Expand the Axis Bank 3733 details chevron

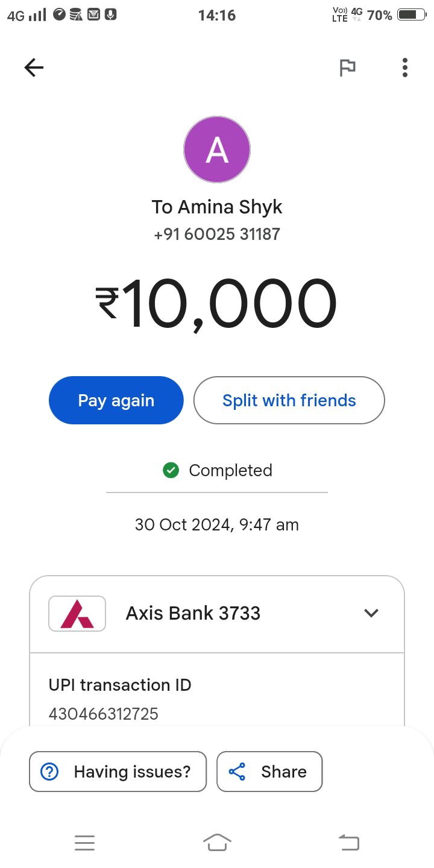point(371,613)
